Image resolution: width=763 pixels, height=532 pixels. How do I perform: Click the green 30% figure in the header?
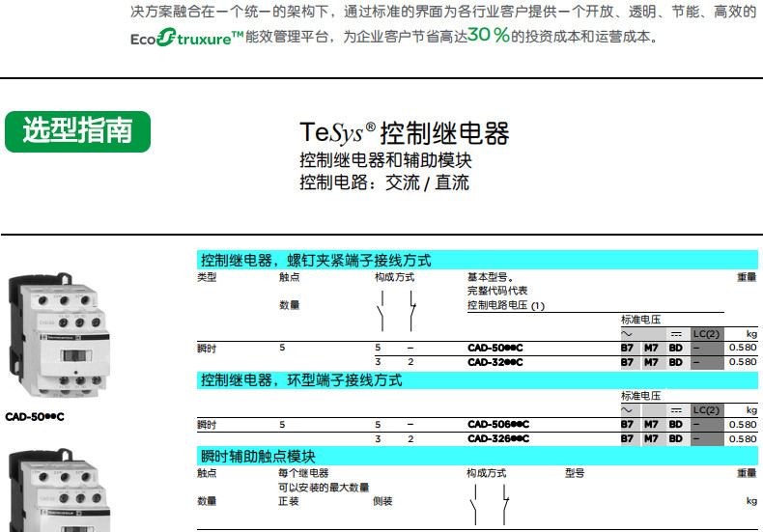488,35
